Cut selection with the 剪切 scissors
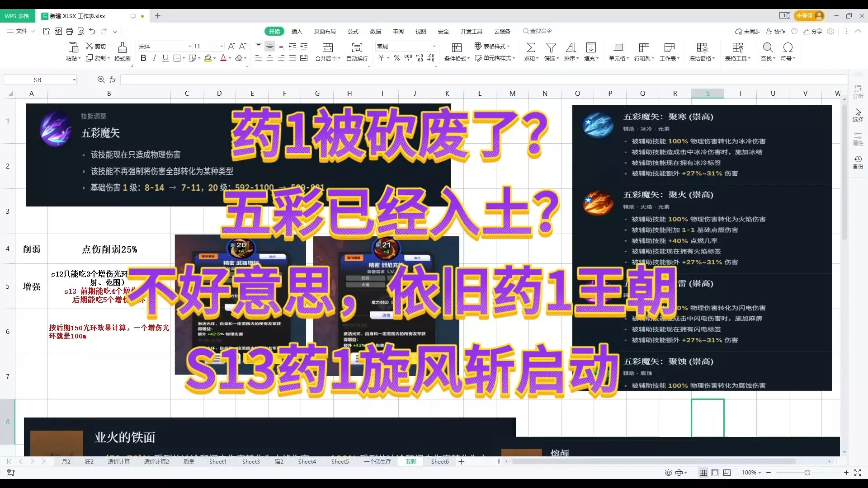Screen dimensions: 868x488 click(96, 46)
